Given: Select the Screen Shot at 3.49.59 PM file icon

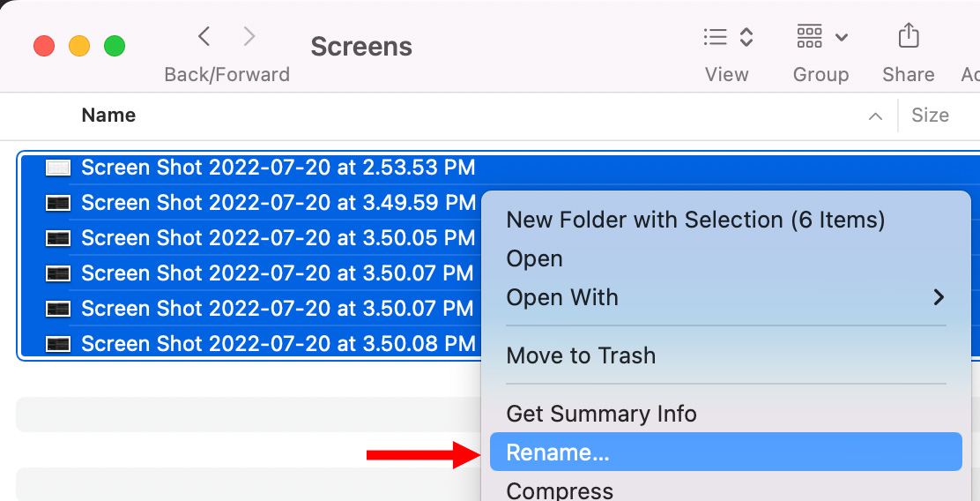Looking at the screenshot, I should [x=58, y=203].
